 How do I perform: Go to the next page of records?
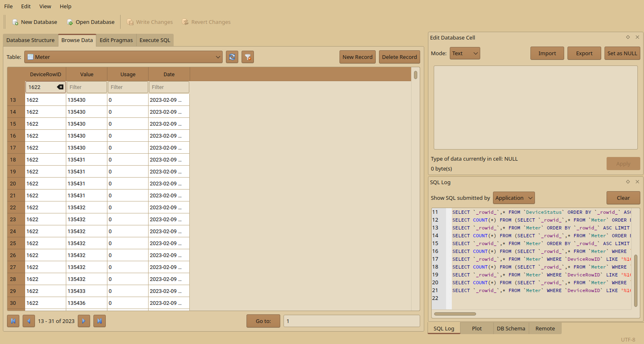(x=84, y=321)
